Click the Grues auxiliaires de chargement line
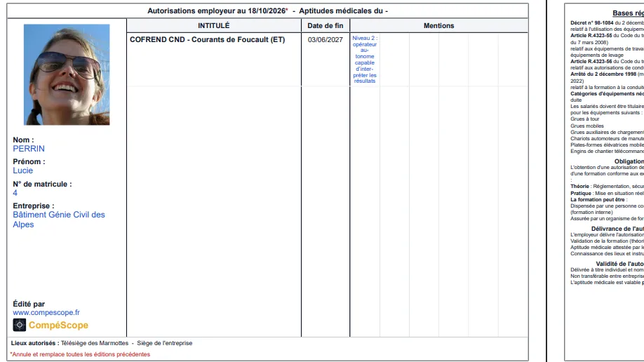 [607, 133]
